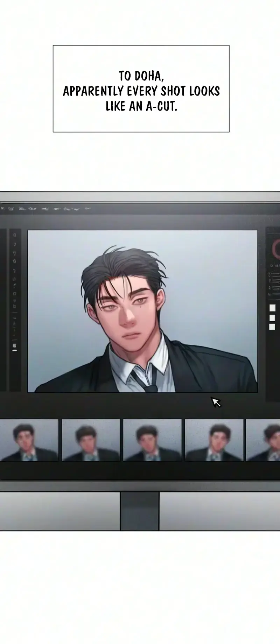Open the fifth, partly cut-off filmstrip thumbnail

[263, 440]
